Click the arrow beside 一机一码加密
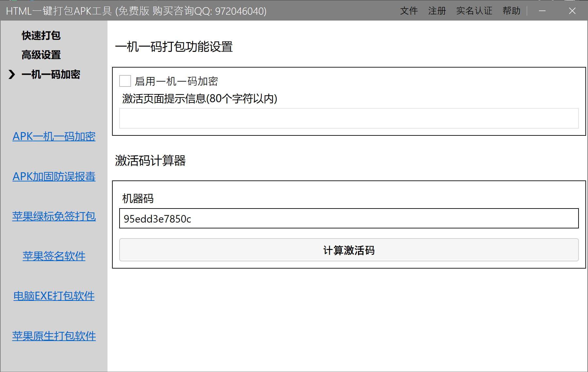Image resolution: width=588 pixels, height=372 pixels. [12, 74]
